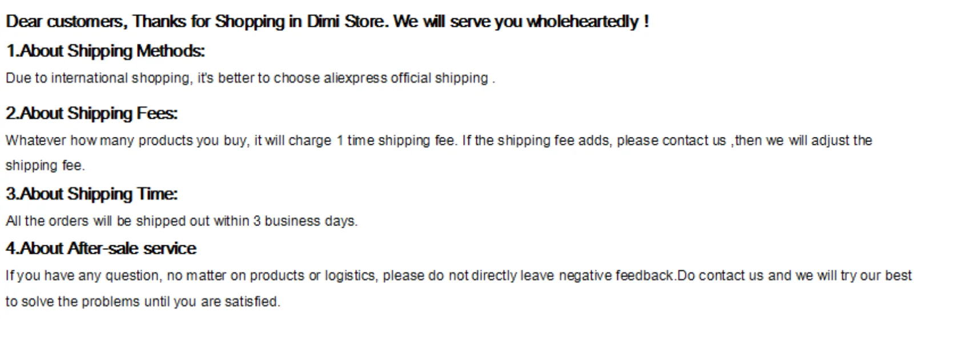
Task: Select the "3.About Shipping Time:" heading
Action: (x=91, y=194)
